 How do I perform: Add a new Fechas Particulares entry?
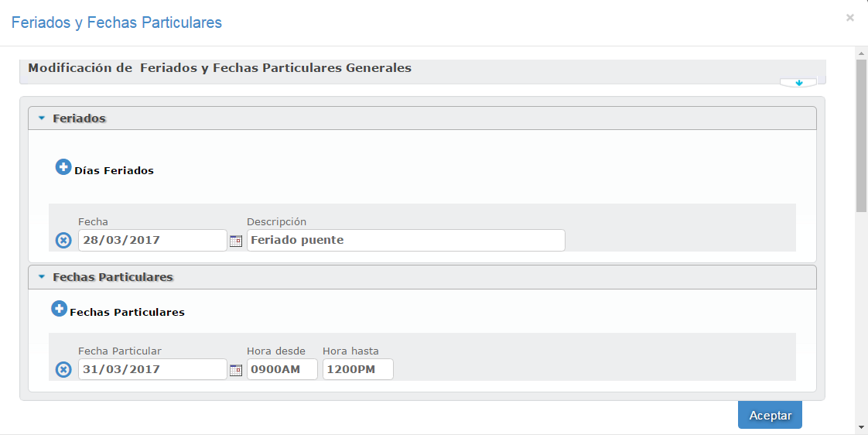click(59, 309)
